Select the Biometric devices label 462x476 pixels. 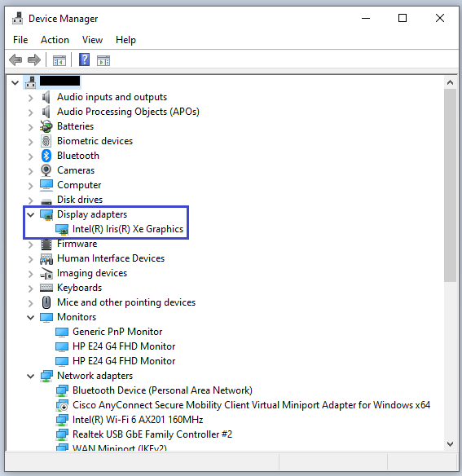click(x=95, y=141)
